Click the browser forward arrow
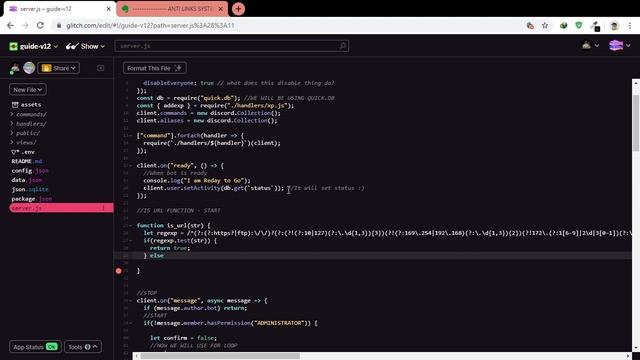The image size is (640, 360). (x=25, y=25)
